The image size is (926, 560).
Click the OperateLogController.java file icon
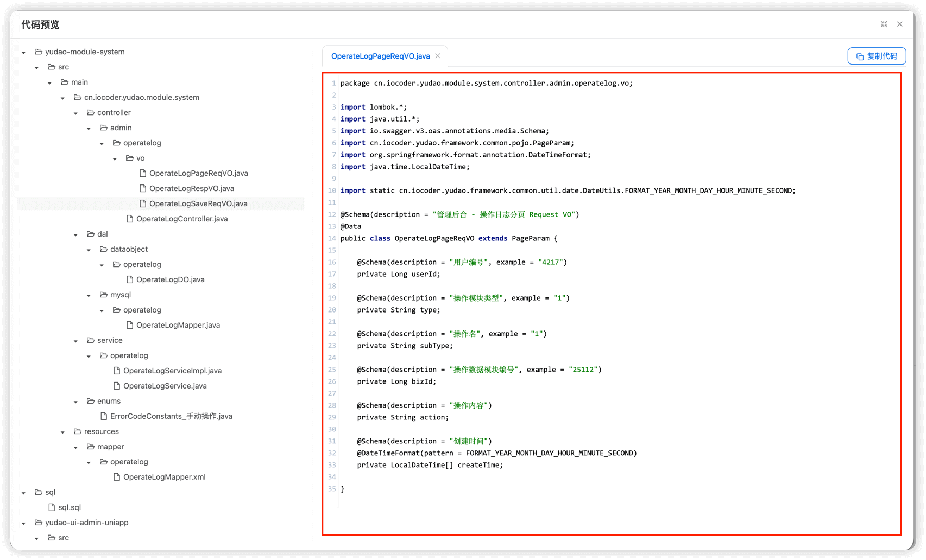130,219
